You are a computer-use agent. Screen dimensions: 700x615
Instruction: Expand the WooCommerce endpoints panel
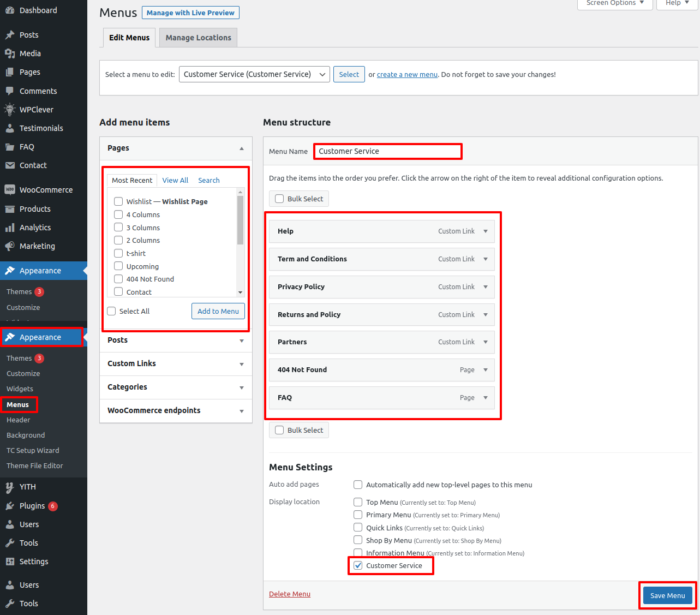click(176, 410)
